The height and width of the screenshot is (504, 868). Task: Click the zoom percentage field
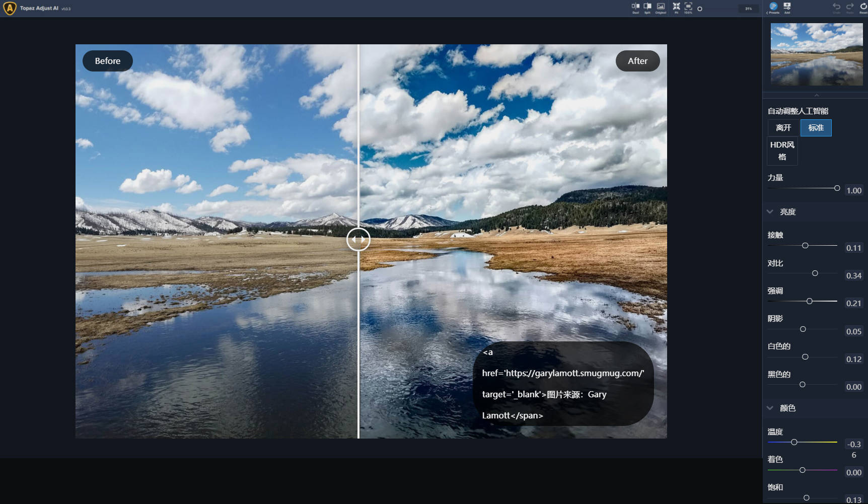pyautogui.click(x=749, y=9)
